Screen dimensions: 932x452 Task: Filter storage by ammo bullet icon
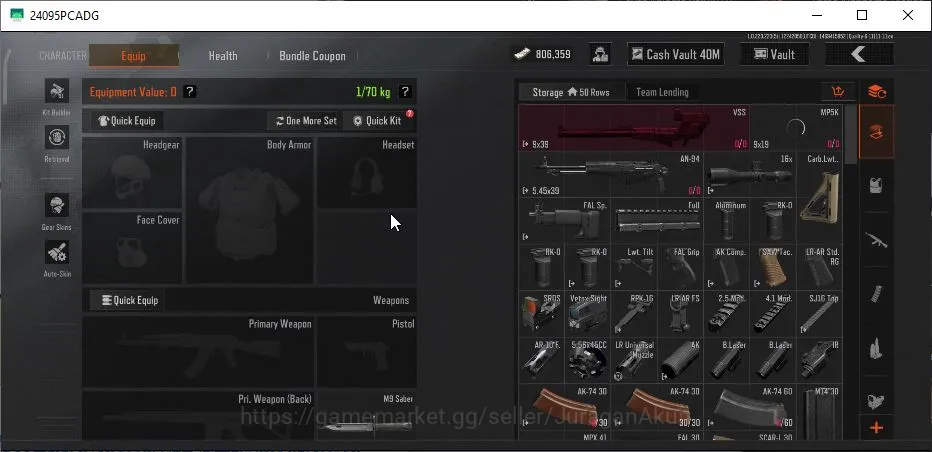point(876,348)
